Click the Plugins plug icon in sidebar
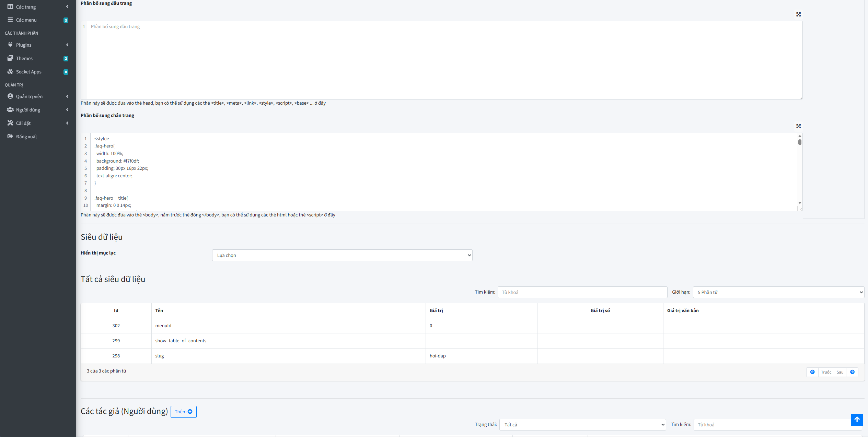The width and height of the screenshot is (868, 437). pyautogui.click(x=10, y=45)
